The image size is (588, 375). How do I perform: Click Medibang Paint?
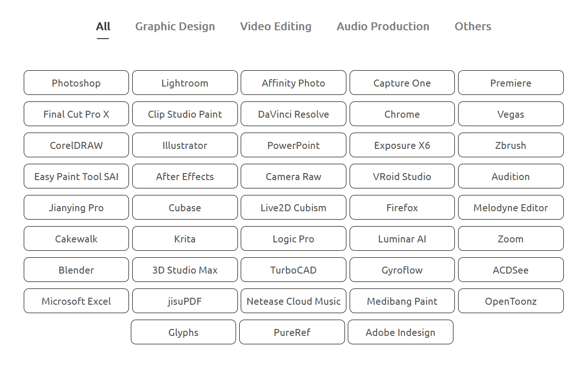coord(402,301)
